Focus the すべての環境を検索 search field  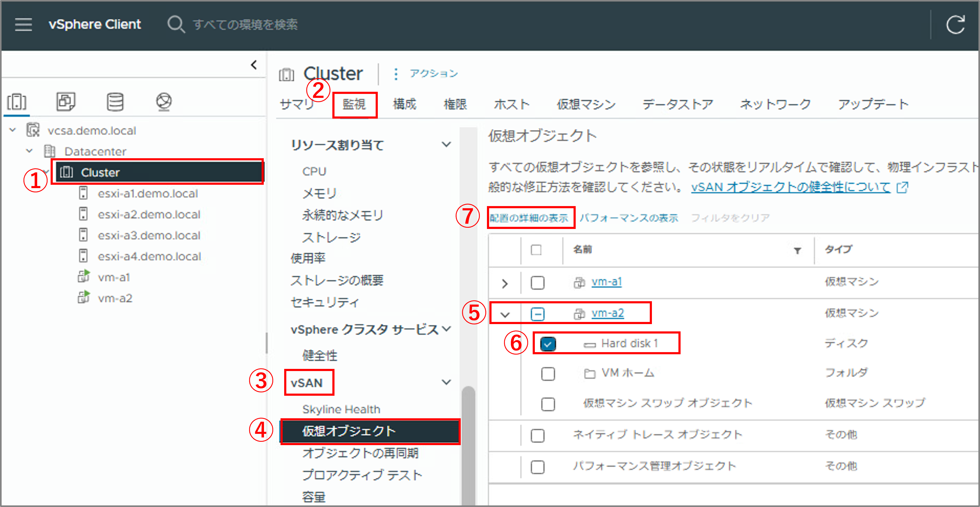[x=245, y=25]
